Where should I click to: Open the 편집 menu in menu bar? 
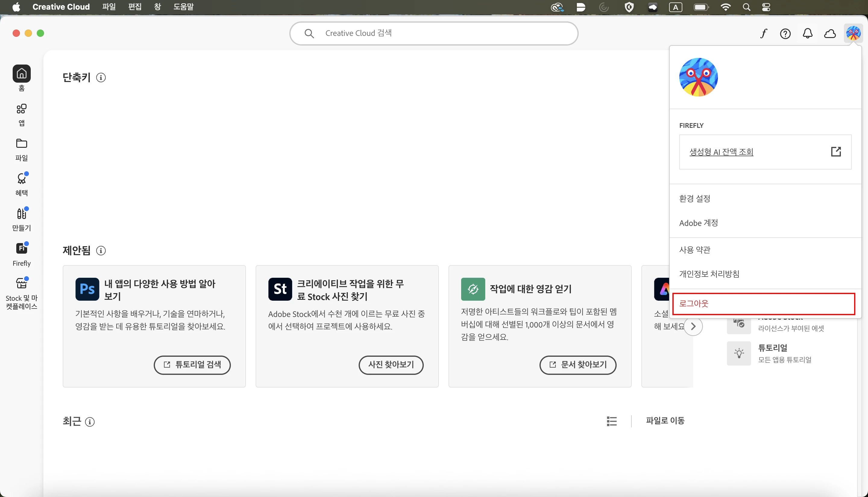[x=135, y=7]
